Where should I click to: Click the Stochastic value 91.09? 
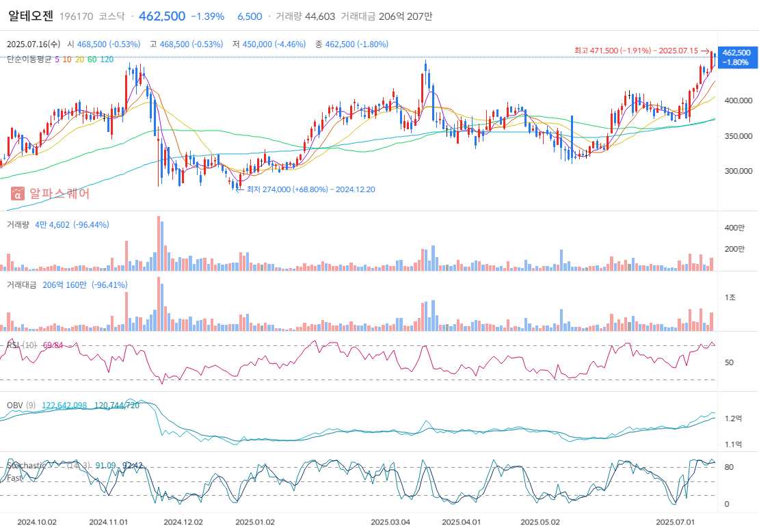pyautogui.click(x=105, y=466)
